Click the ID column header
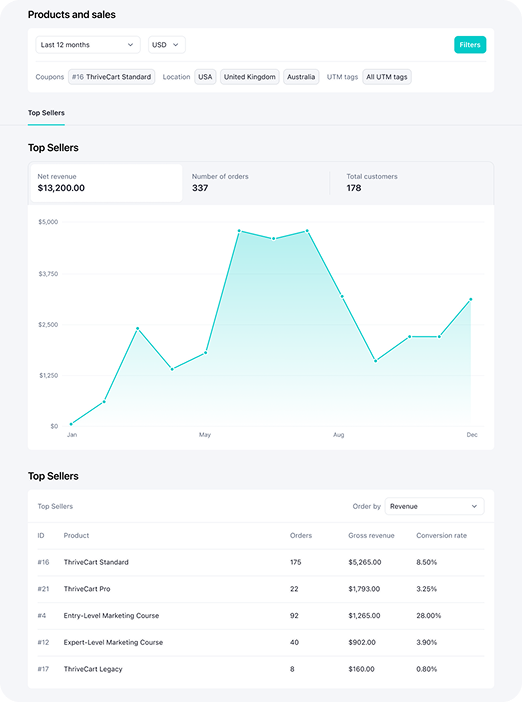 point(41,535)
